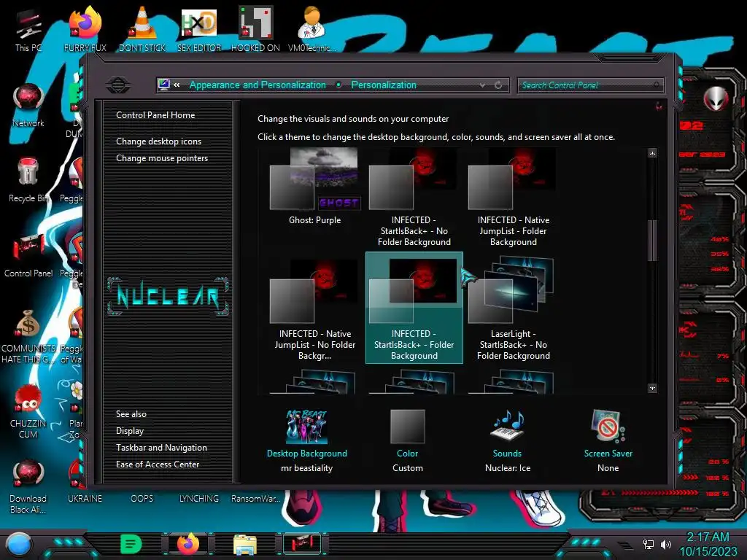The width and height of the screenshot is (747, 560).
Task: Open Taskbar and Navigation link
Action: pos(161,448)
